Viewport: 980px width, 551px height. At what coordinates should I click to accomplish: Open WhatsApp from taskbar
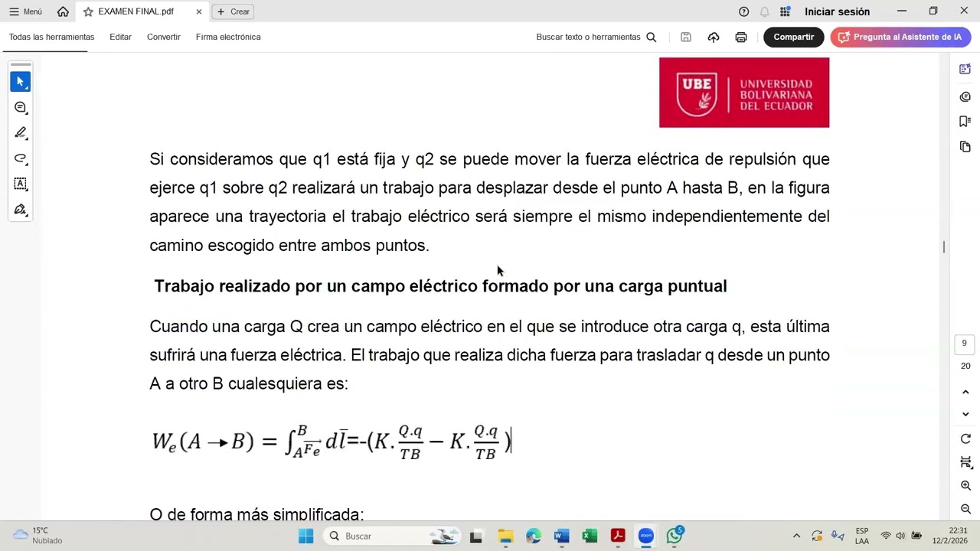tap(675, 536)
